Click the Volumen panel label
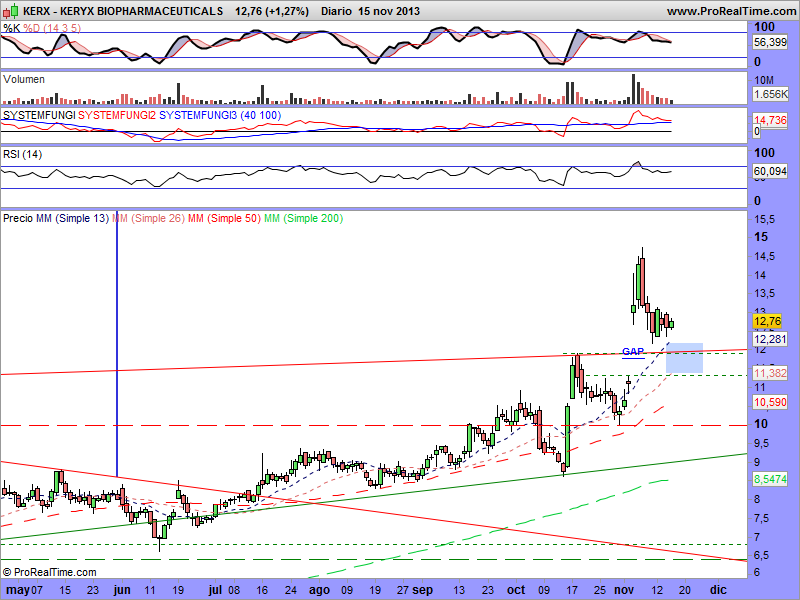 [x=23, y=79]
